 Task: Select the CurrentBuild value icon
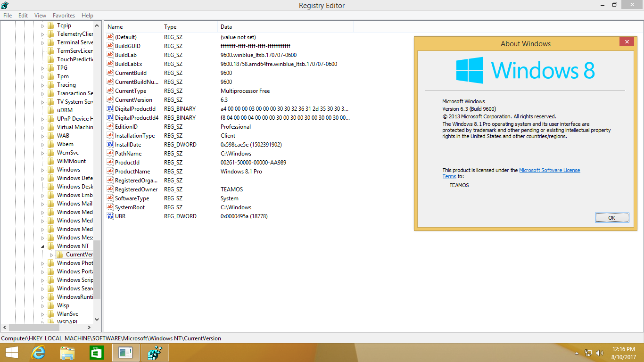pyautogui.click(x=111, y=73)
